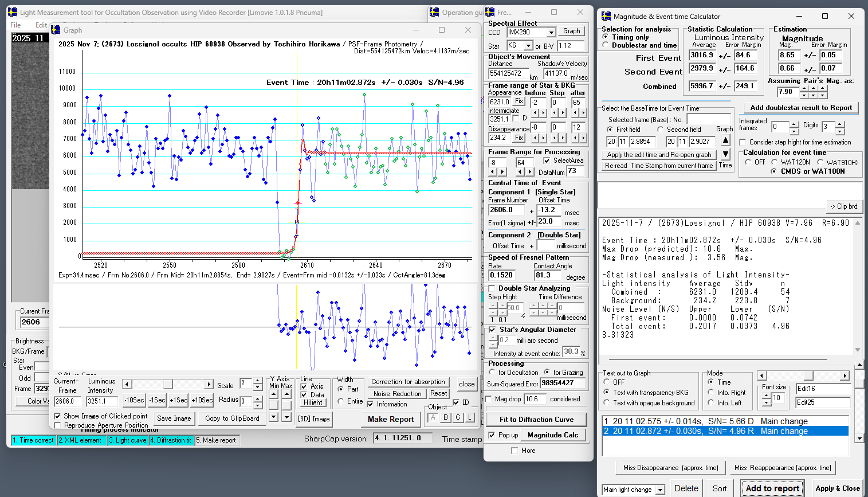Select Object L button
The image size is (868, 497).
pyautogui.click(x=470, y=417)
